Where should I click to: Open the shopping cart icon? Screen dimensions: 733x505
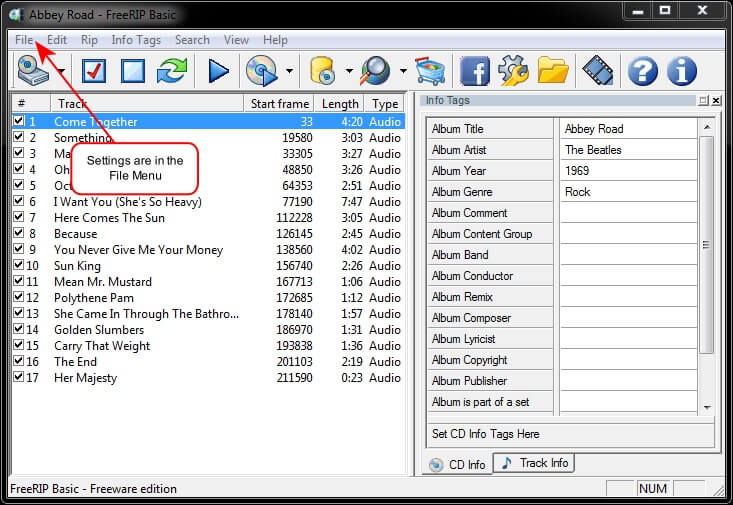430,71
